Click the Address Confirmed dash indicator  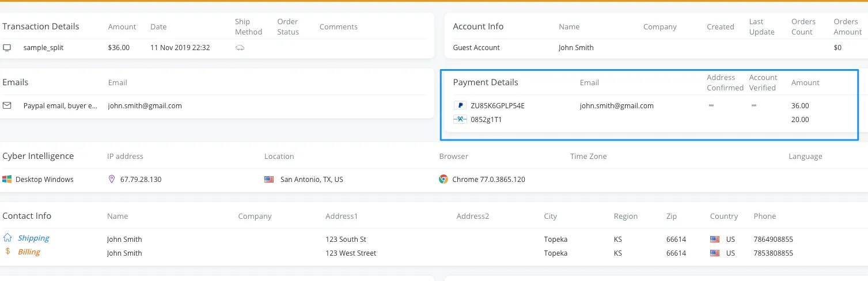click(x=711, y=106)
